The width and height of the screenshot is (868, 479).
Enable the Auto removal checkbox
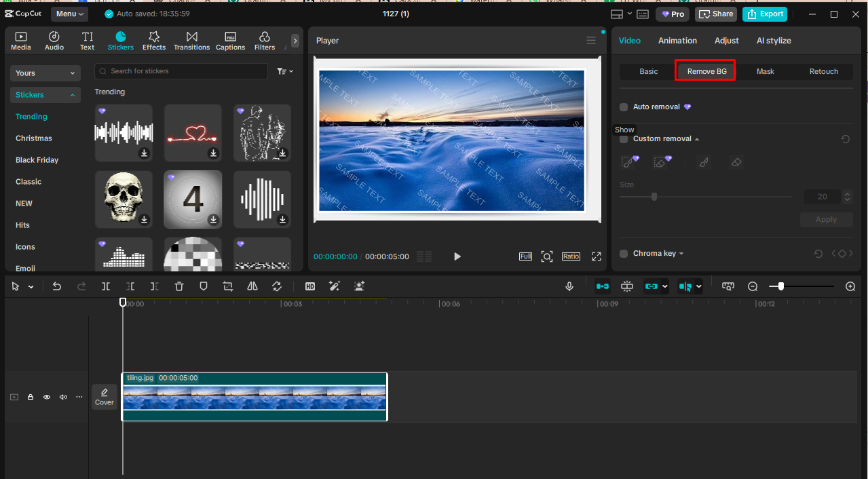(624, 107)
